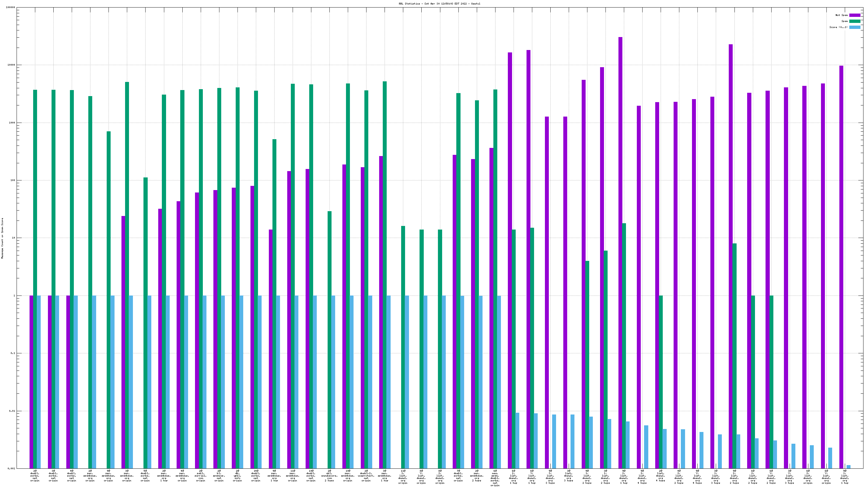The width and height of the screenshot is (868, 488).
Task: Click the 'Message Count or Spam Score' axis label
Action: point(2,238)
